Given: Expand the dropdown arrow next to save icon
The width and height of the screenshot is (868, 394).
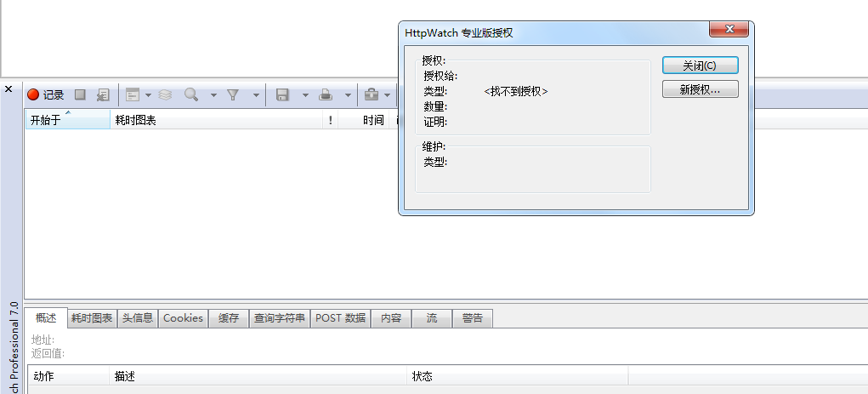Looking at the screenshot, I should point(305,95).
